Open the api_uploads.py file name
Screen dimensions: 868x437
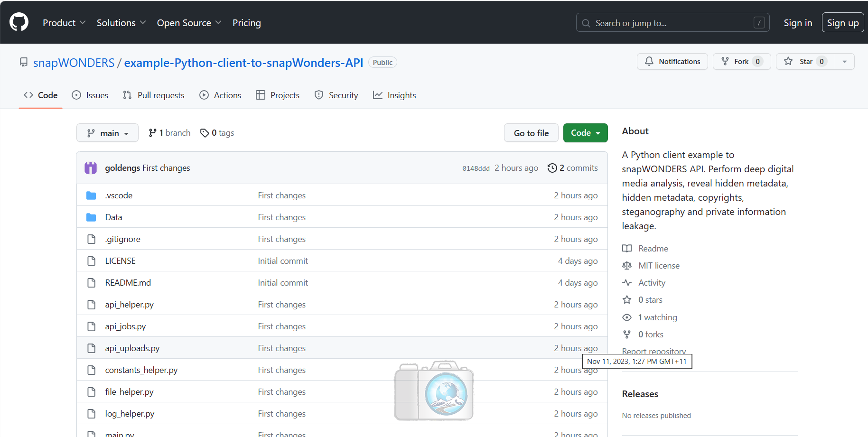pos(132,348)
